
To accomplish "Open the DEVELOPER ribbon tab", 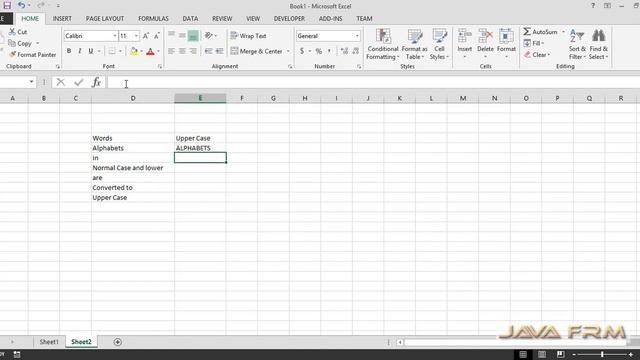I will click(289, 19).
